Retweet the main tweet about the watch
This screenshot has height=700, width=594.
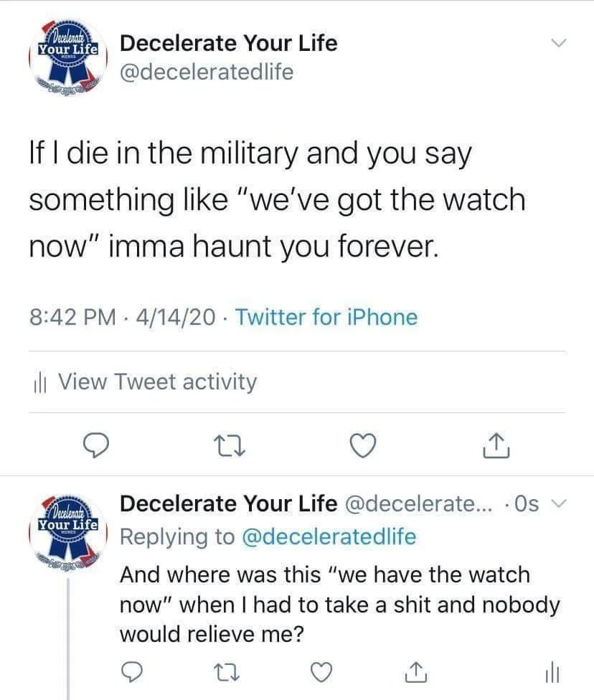[228, 446]
